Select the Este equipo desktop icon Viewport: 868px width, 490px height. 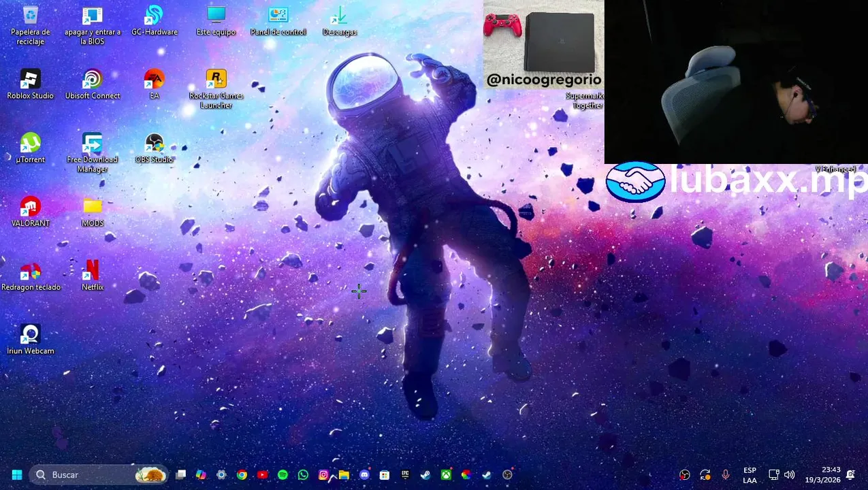click(216, 21)
